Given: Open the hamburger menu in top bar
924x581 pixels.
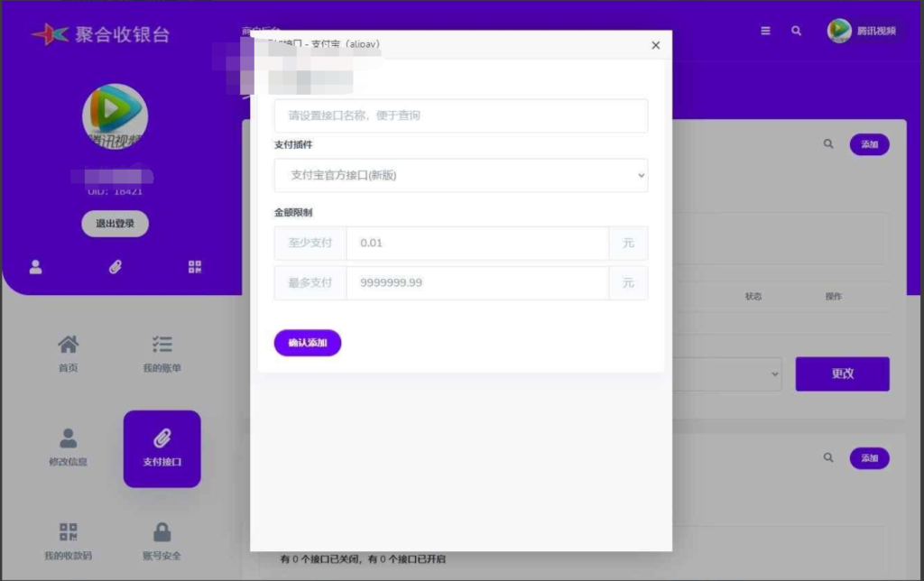Looking at the screenshot, I should 765,30.
